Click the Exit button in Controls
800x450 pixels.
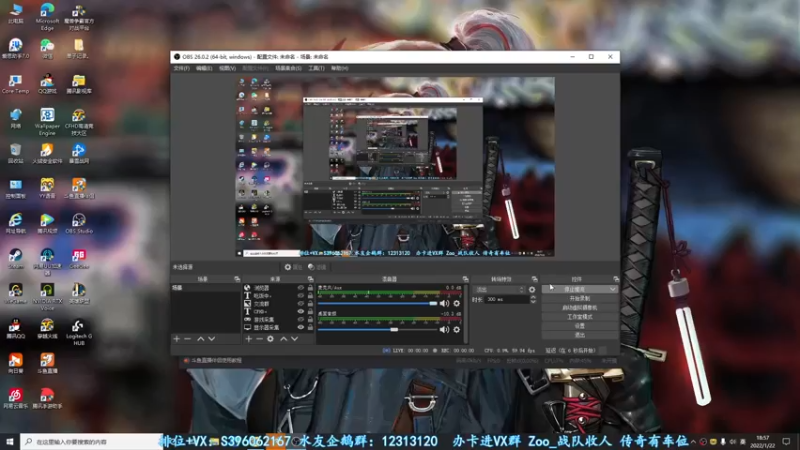pos(580,335)
